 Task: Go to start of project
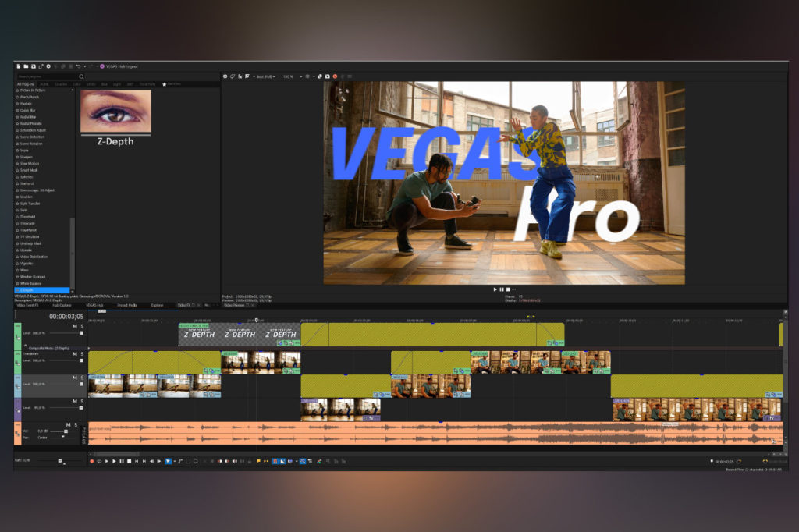(x=137, y=461)
